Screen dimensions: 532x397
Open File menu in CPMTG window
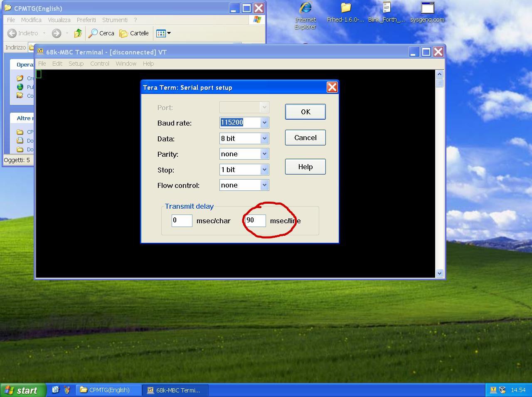(11, 20)
